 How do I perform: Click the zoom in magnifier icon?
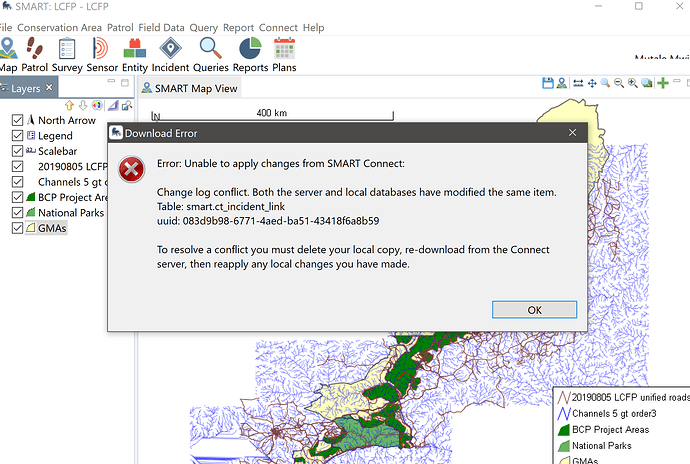[633, 83]
